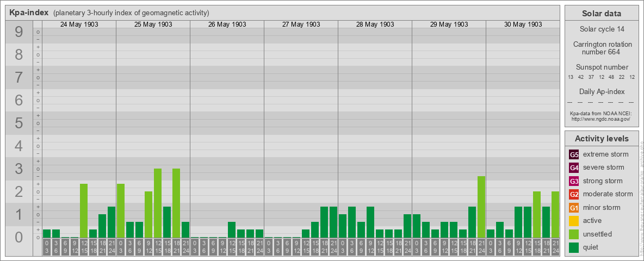
Task: Click the y-axis level 0 label
Action: (x=19, y=237)
